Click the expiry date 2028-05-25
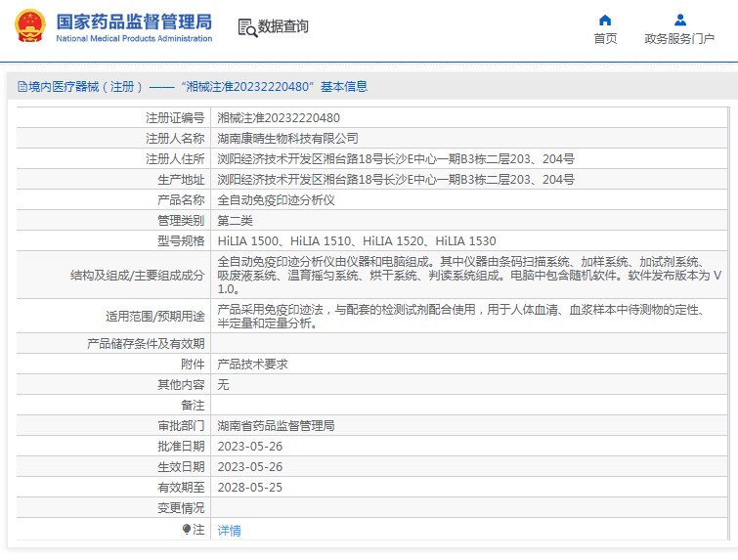 [x=249, y=488]
